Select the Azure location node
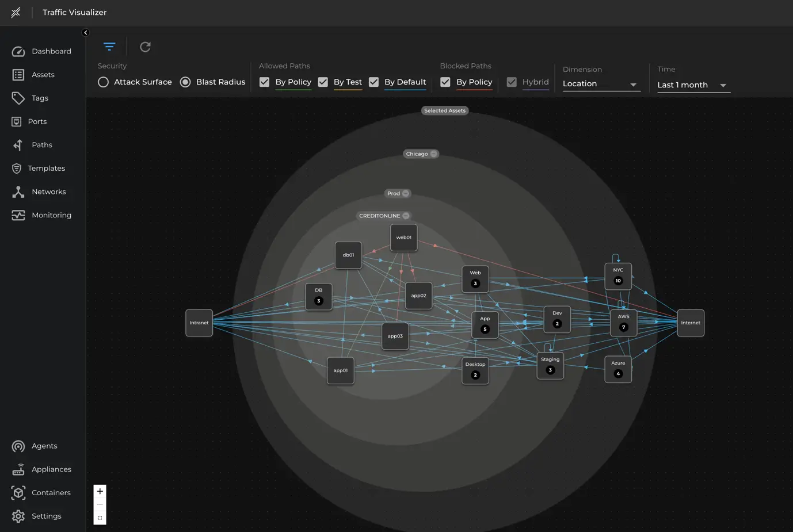 (x=618, y=369)
